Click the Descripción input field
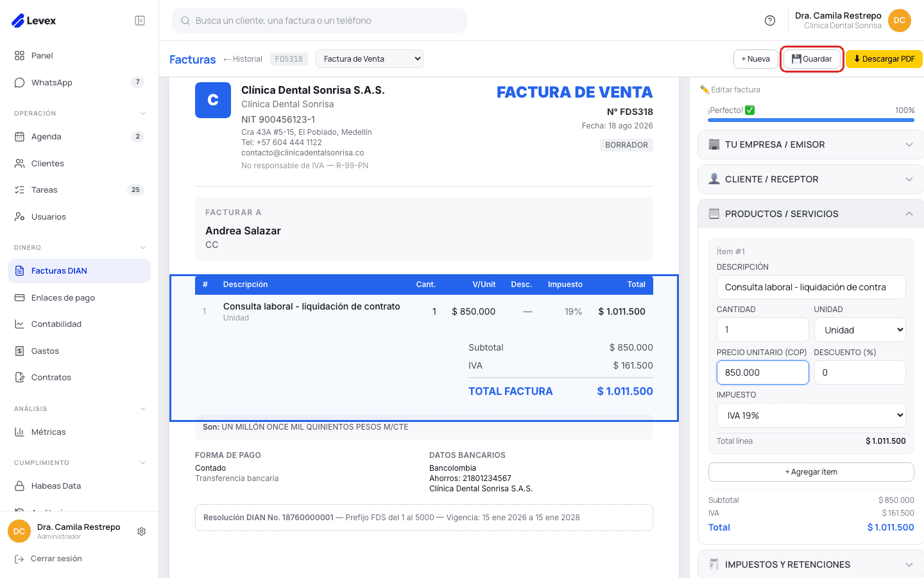Image resolution: width=924 pixels, height=578 pixels. (811, 287)
